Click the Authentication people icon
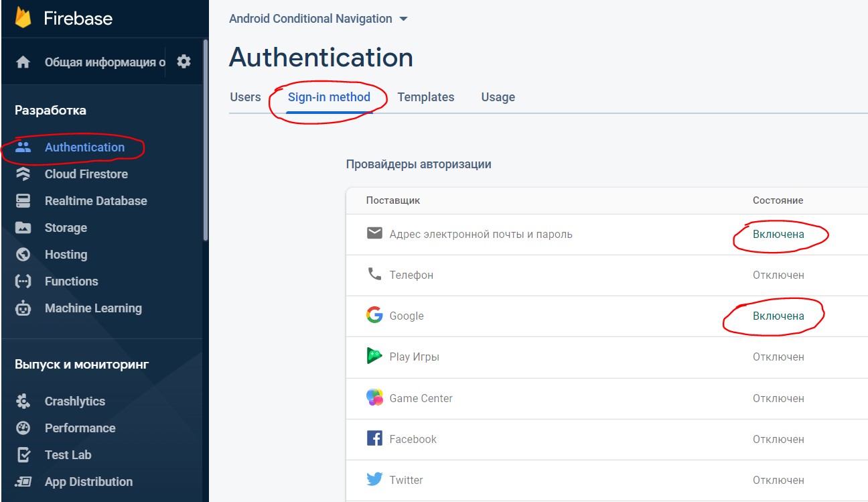This screenshot has width=868, height=502. pos(23,147)
